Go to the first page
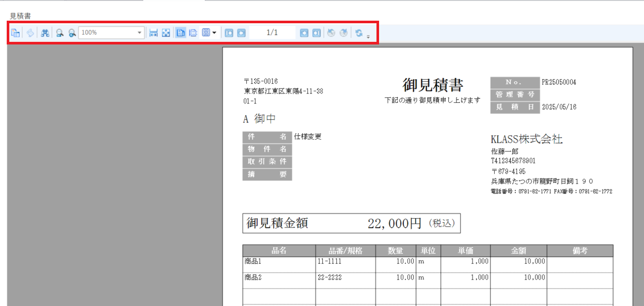 pyautogui.click(x=229, y=33)
